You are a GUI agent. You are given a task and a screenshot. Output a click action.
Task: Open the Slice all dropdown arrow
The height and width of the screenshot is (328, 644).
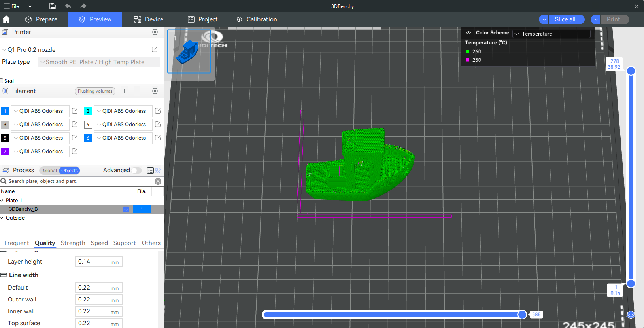point(544,19)
